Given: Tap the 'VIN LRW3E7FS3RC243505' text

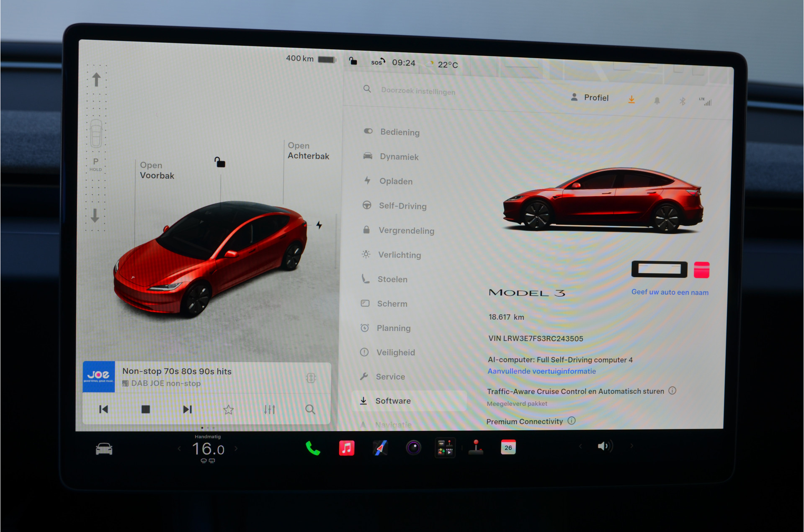Looking at the screenshot, I should pos(536,338).
